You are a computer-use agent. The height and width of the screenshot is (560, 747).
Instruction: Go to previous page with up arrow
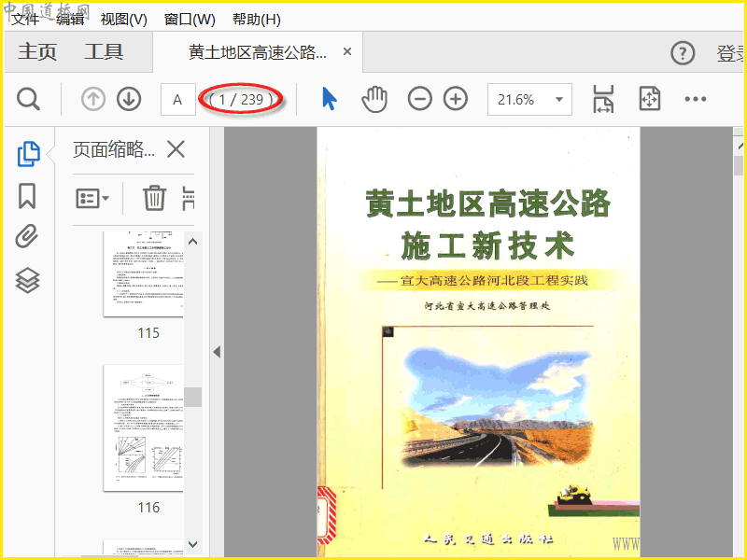pos(93,100)
